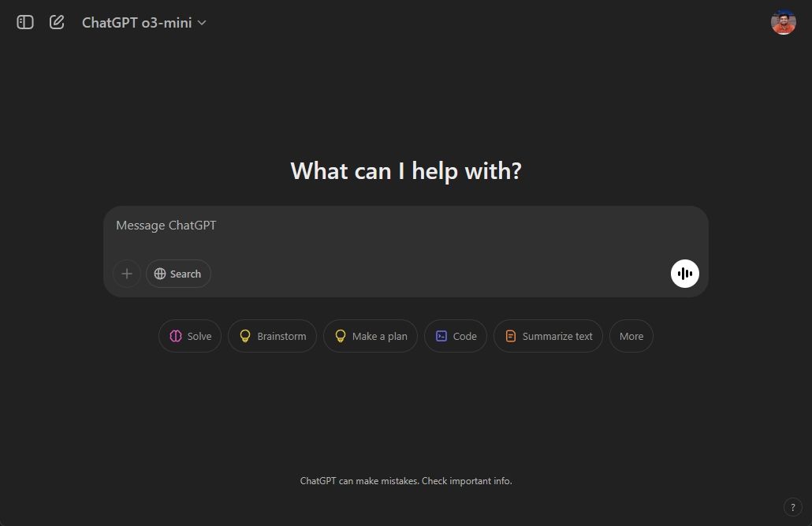Toggle the sidebar panel icon
812x526 pixels.
tap(25, 22)
